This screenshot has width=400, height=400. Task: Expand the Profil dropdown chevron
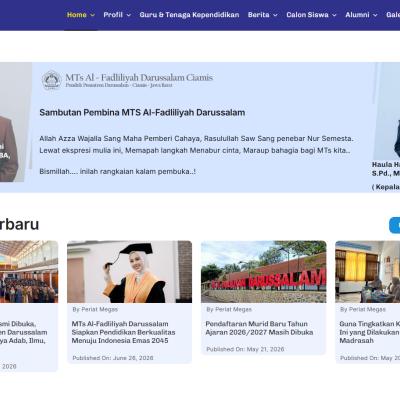tap(129, 15)
